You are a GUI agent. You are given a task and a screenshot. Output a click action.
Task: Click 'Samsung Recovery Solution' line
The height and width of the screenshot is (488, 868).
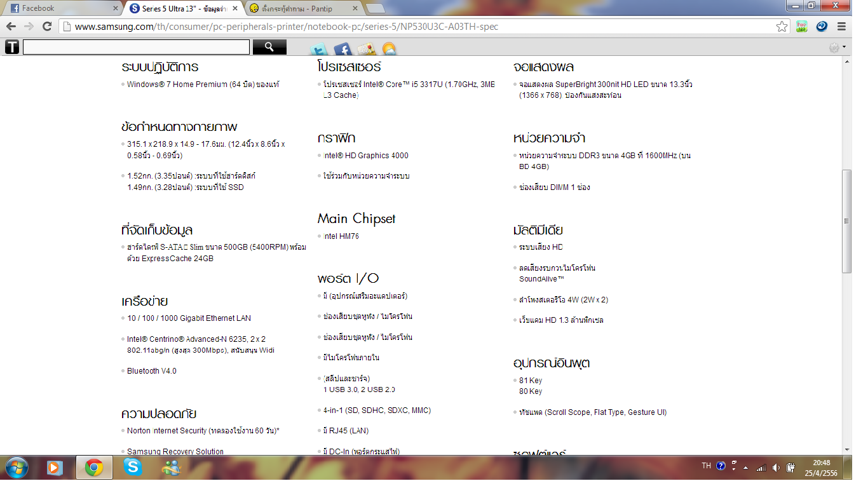click(x=175, y=452)
